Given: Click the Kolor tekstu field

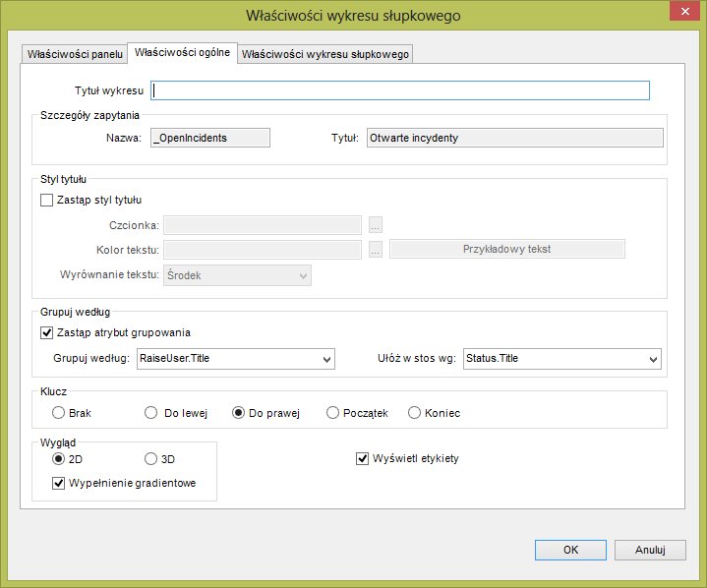Looking at the screenshot, I should tap(263, 250).
